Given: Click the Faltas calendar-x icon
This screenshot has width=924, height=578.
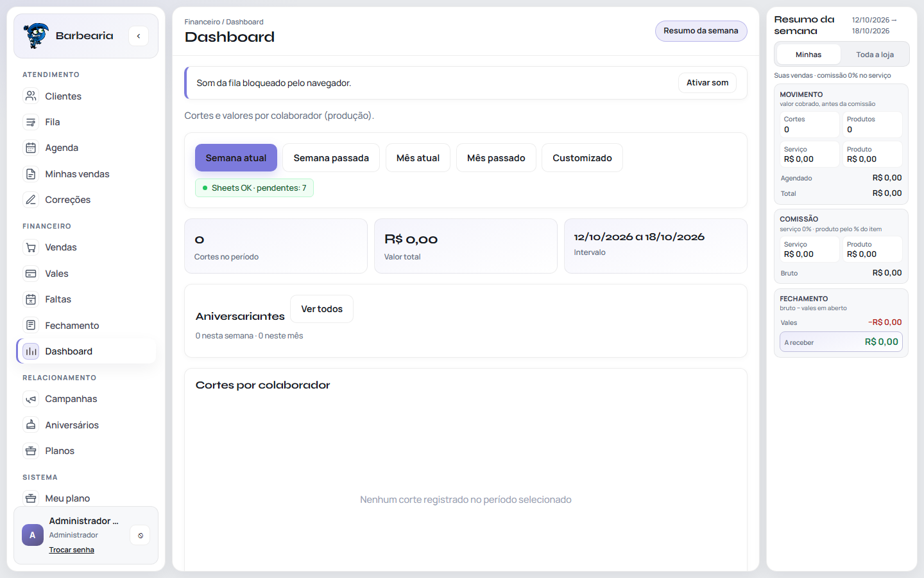Looking at the screenshot, I should 31,299.
